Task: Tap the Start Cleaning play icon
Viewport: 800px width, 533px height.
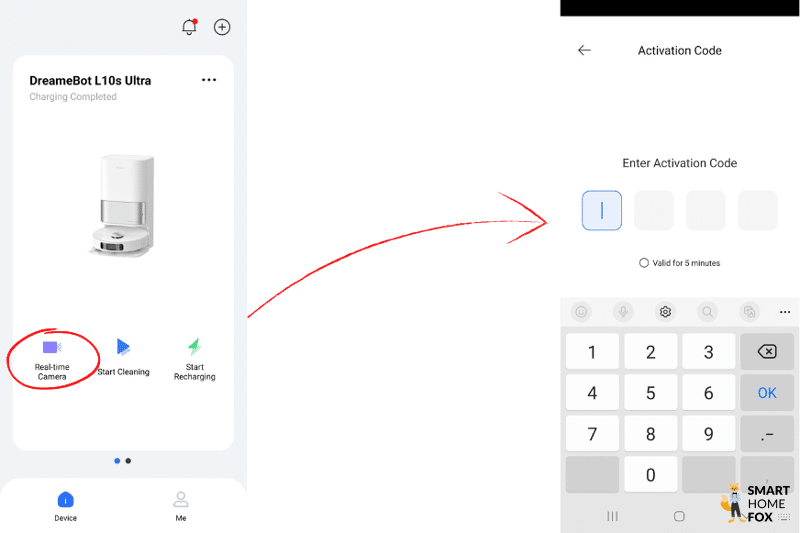Action: [123, 347]
